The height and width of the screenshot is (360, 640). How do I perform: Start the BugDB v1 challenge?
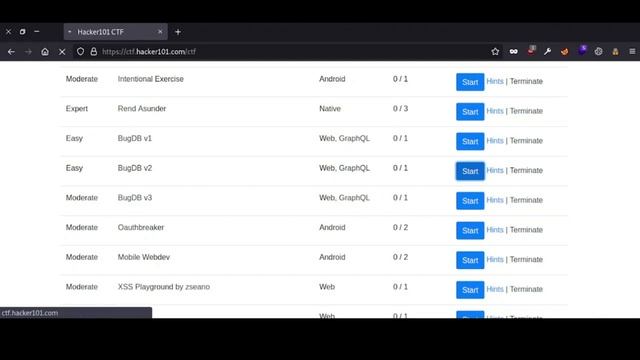[x=470, y=141]
